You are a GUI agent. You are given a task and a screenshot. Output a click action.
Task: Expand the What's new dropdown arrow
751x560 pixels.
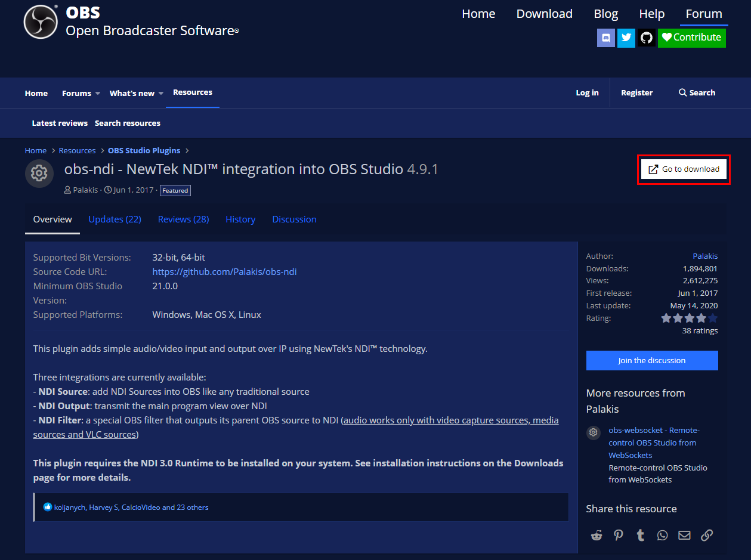160,94
